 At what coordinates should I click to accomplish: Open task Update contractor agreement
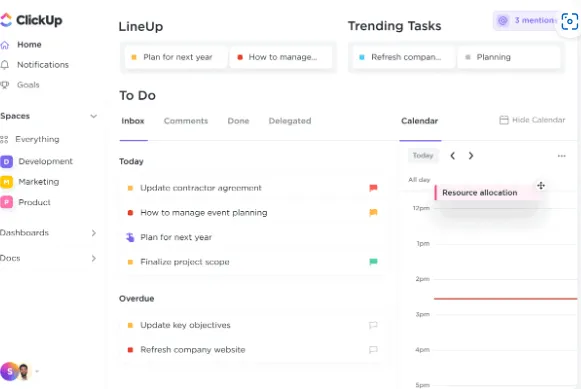coord(200,188)
